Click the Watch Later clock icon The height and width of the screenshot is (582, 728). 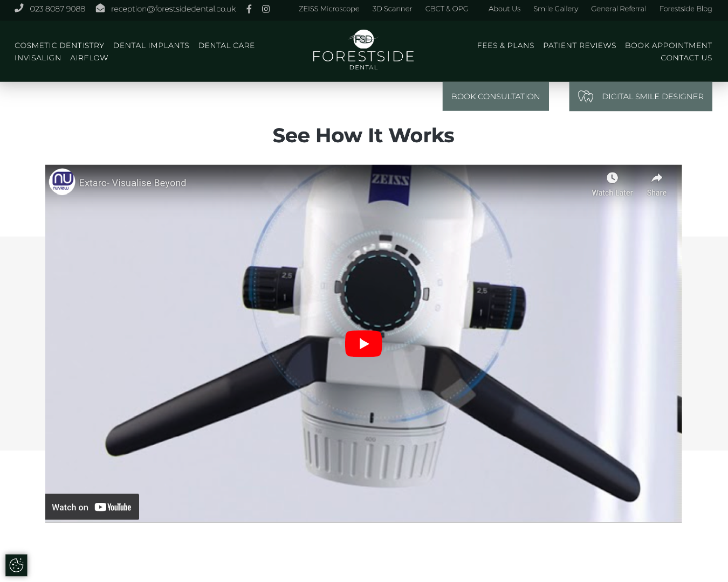612,178
